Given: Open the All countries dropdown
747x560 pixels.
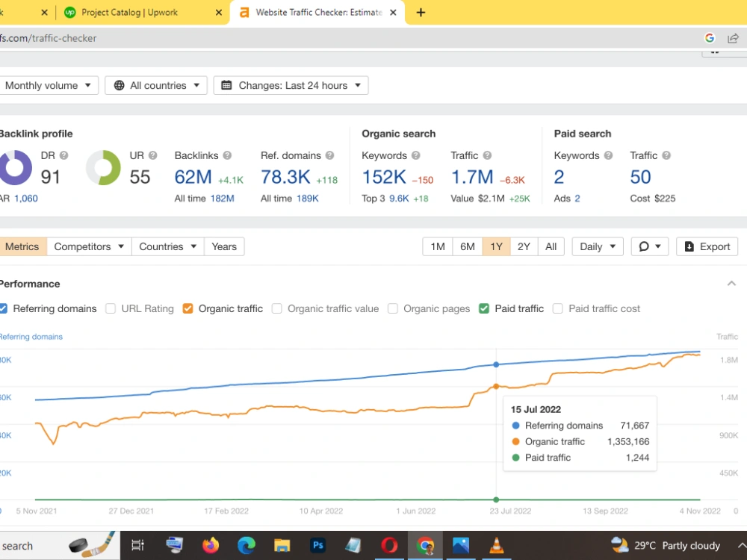Looking at the screenshot, I should 156,85.
